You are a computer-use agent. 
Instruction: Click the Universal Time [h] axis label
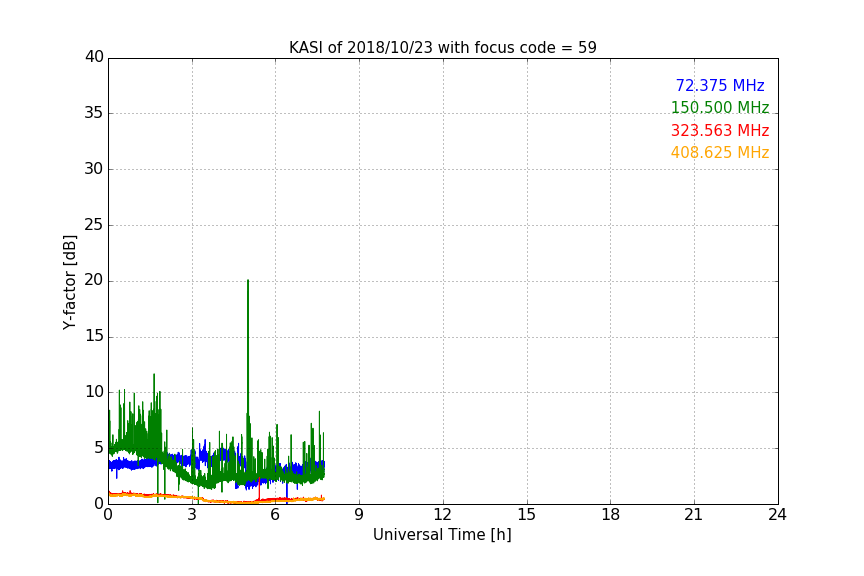[442, 534]
